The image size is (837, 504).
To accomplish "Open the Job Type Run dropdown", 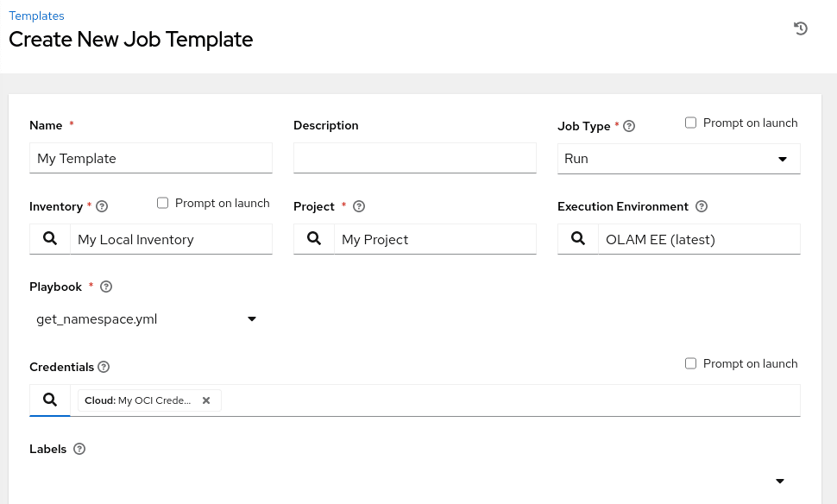I will tap(678, 159).
